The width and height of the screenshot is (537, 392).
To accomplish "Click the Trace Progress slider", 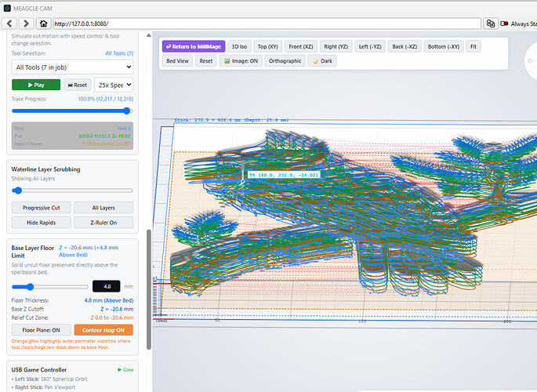I will [72, 111].
